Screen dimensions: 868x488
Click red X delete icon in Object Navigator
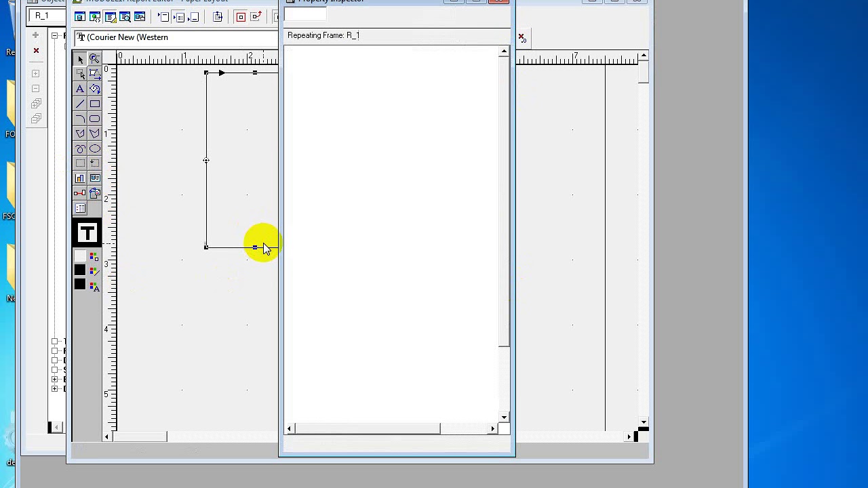pos(36,50)
